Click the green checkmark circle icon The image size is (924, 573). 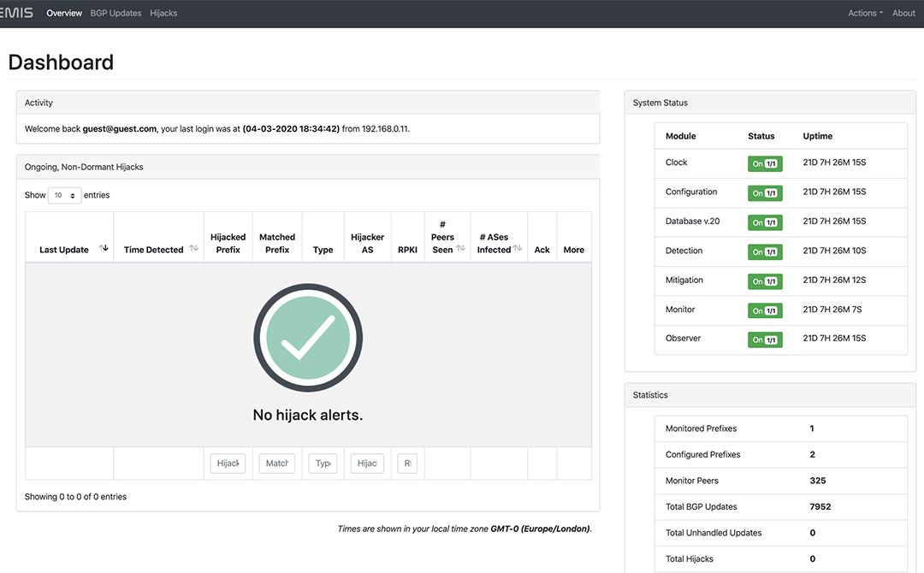(308, 338)
